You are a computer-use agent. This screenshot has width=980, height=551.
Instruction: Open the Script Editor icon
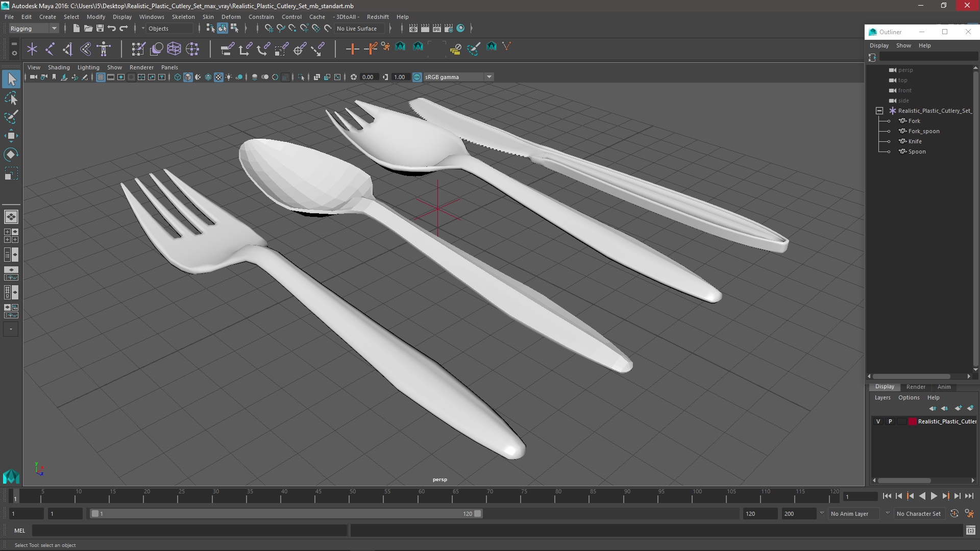[x=970, y=531]
